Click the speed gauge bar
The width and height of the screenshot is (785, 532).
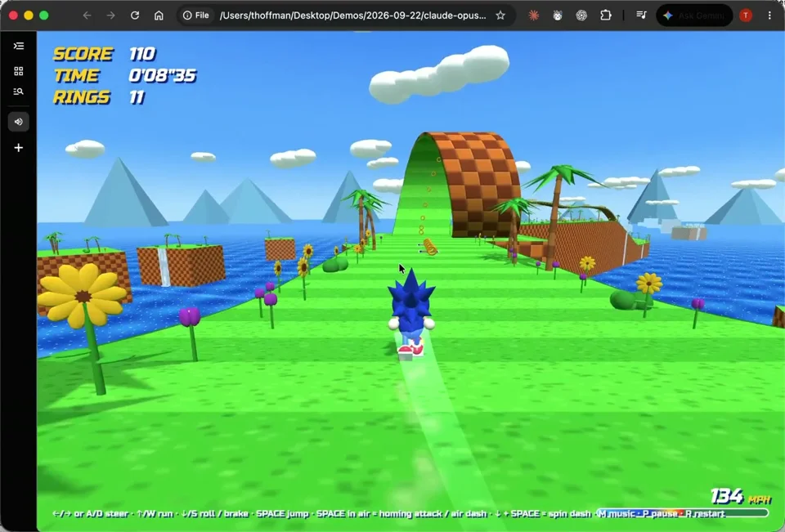click(x=682, y=513)
